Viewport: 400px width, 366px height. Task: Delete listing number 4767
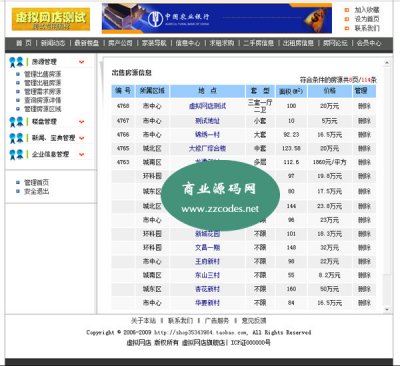[x=364, y=121]
